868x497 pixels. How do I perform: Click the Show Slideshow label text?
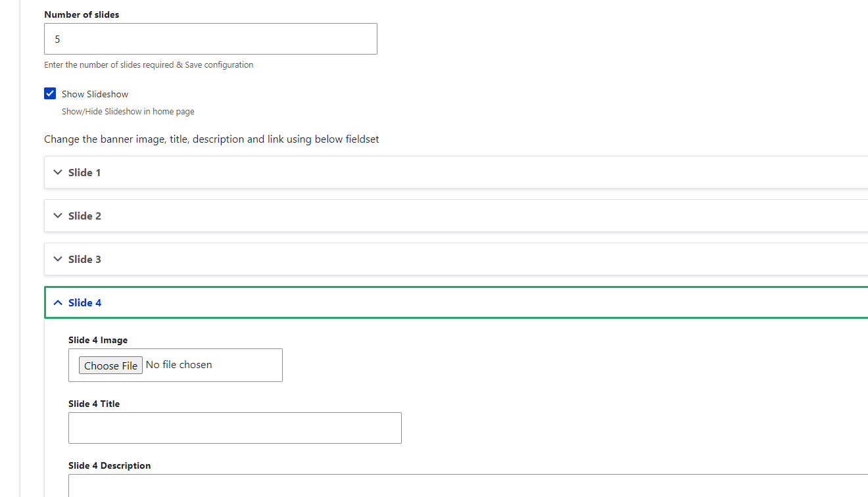(94, 93)
